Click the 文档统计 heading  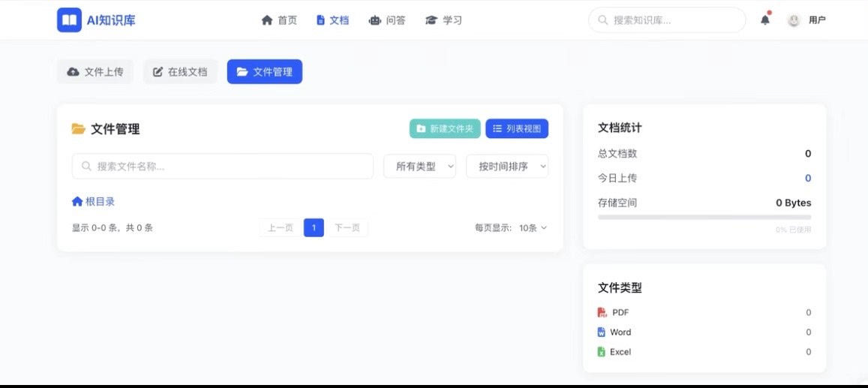tap(620, 128)
